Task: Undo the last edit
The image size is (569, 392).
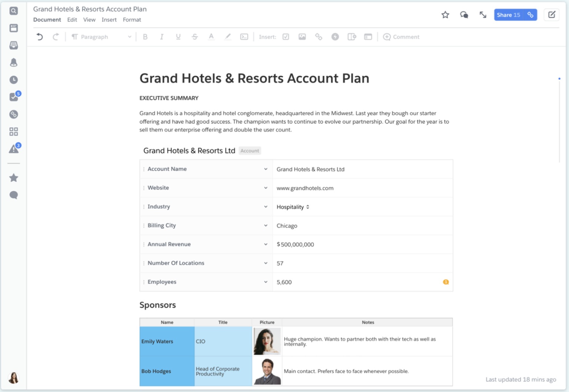Action: click(40, 37)
